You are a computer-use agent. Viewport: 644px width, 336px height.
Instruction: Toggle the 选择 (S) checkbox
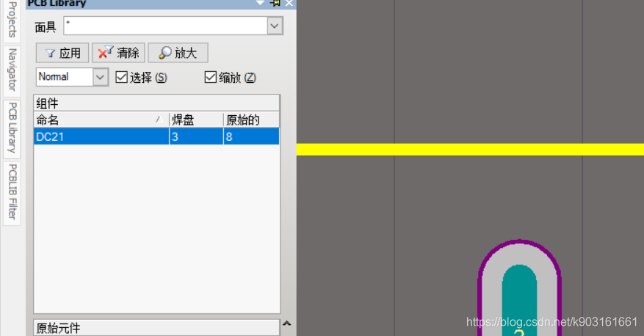121,77
